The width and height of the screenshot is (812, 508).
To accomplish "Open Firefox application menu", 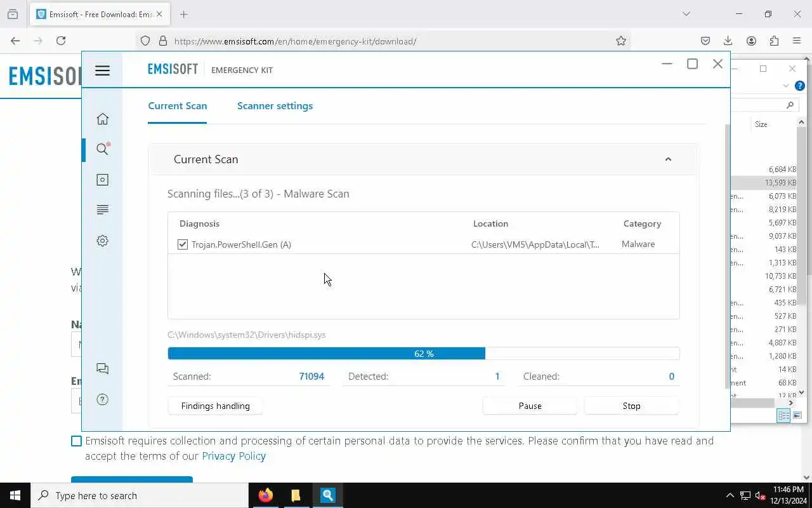I will (797, 41).
